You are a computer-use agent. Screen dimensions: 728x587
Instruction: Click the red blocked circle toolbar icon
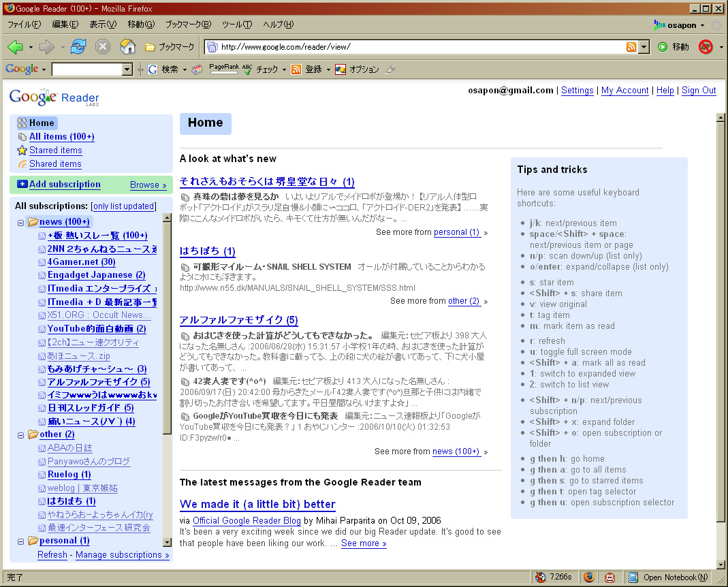click(x=706, y=47)
